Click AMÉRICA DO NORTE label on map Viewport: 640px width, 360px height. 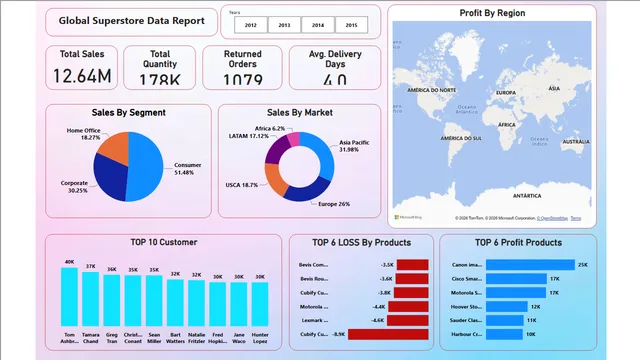click(431, 90)
